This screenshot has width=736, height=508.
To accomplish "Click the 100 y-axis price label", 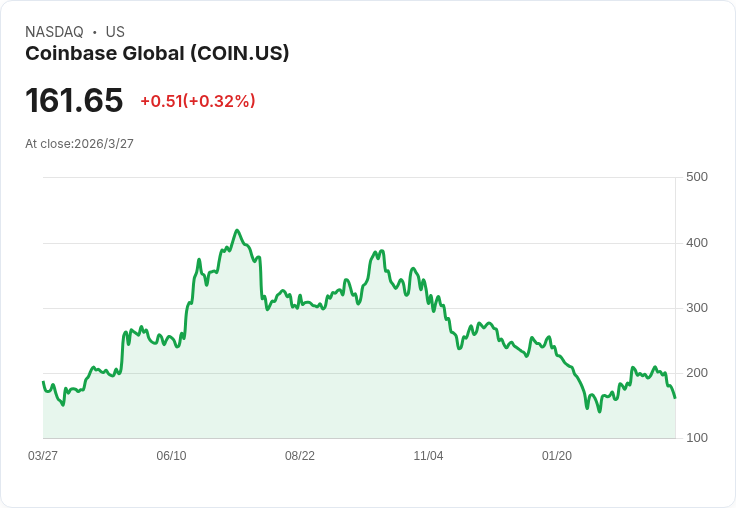I will (x=697, y=438).
